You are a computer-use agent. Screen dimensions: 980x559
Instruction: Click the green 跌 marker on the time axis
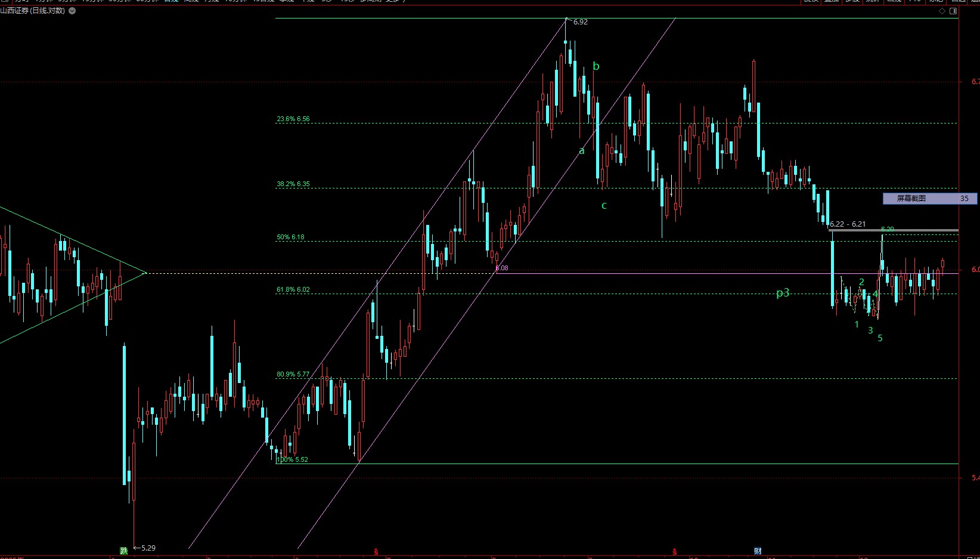pyautogui.click(x=124, y=551)
